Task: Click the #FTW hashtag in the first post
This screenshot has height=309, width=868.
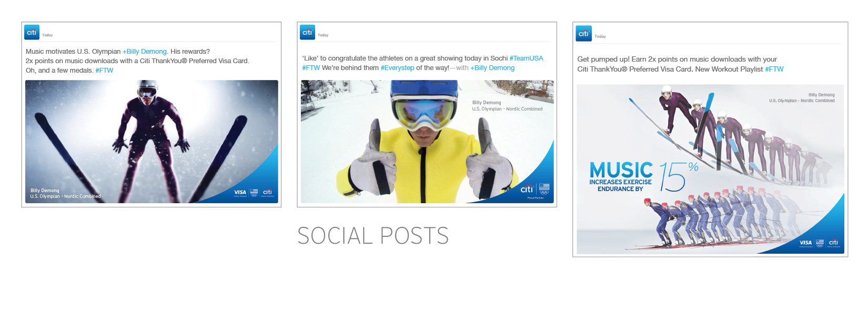Action: pyautogui.click(x=104, y=71)
